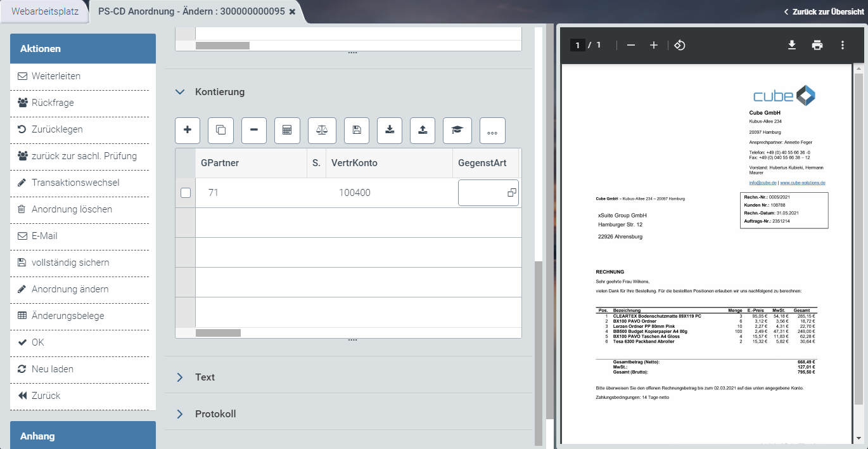Expand the Protokoll section
Screen dimensions: 868x449
[x=181, y=414]
